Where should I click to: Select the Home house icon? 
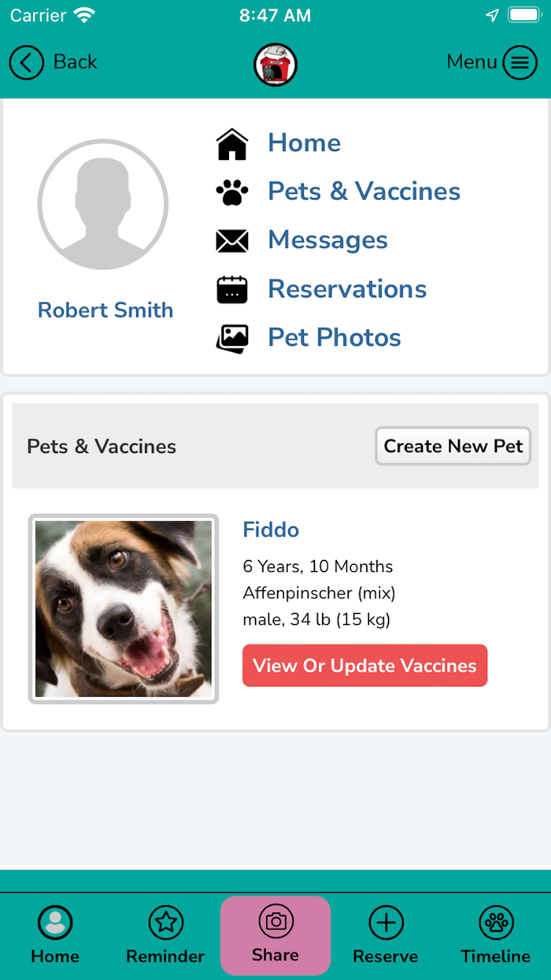tap(231, 143)
